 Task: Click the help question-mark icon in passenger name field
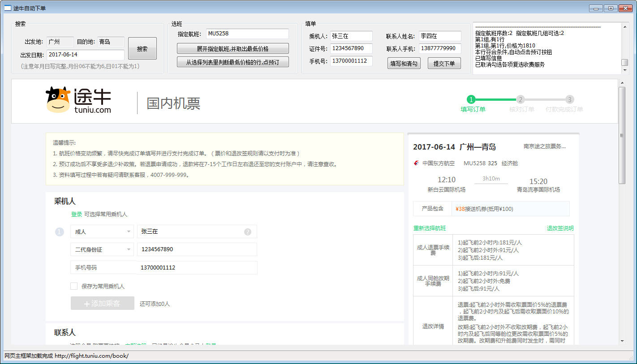coord(248,232)
